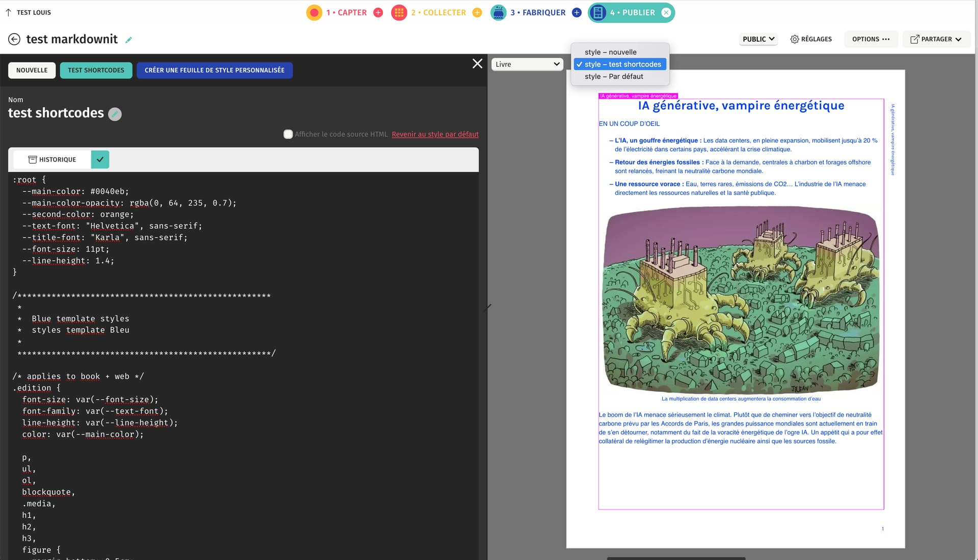The image size is (978, 560).
Task: Go to step 1 Capter
Action: coord(346,12)
